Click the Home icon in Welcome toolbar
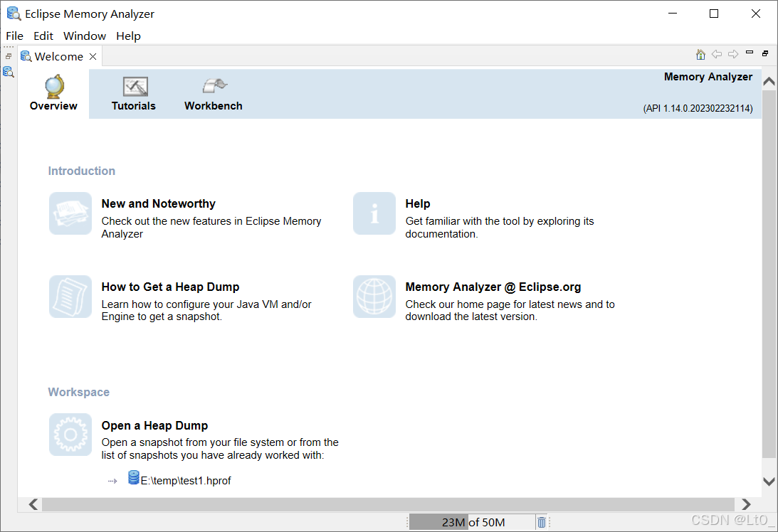 700,54
